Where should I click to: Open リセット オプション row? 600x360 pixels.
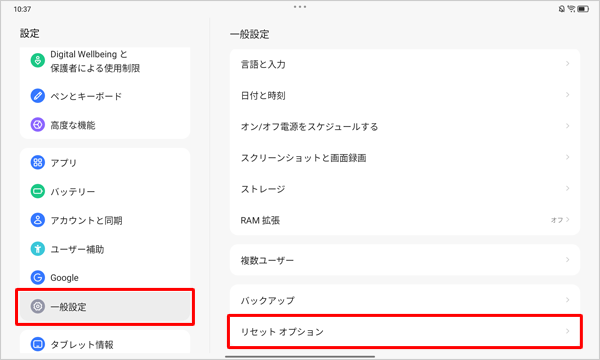click(404, 331)
